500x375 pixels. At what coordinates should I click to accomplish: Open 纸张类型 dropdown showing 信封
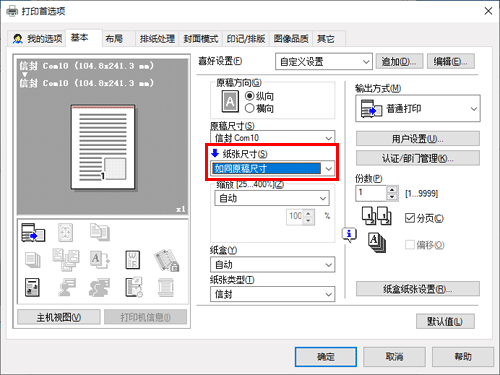[x=273, y=294]
